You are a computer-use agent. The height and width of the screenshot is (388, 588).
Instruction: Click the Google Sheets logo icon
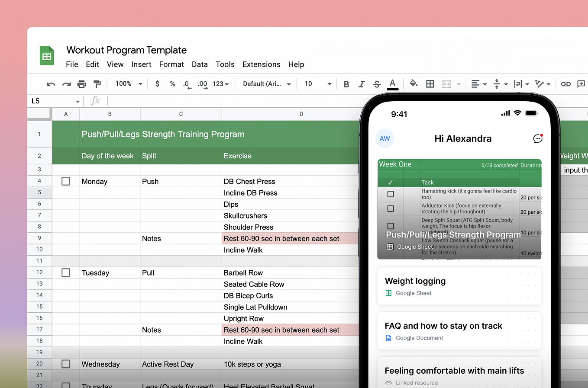point(47,56)
